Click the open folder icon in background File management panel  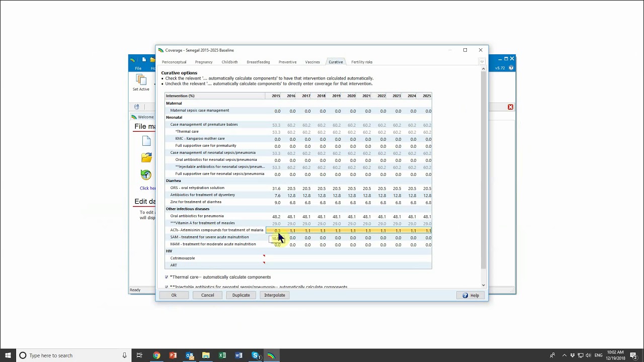(146, 158)
